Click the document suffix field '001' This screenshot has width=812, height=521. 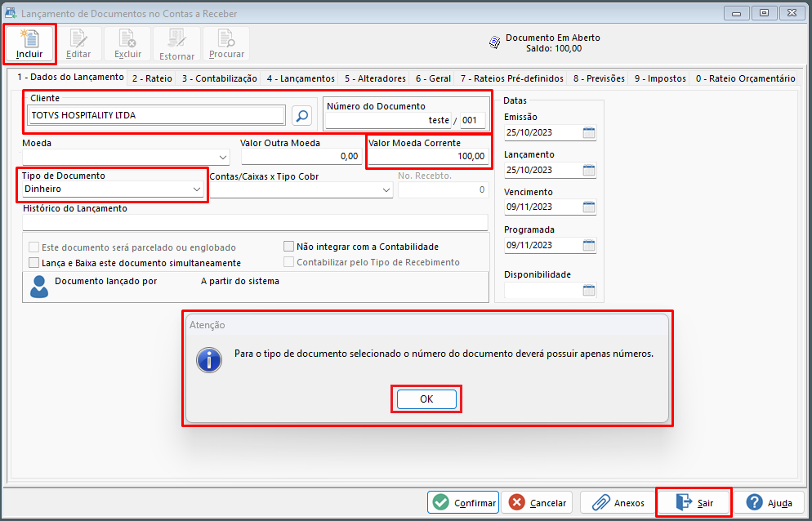pyautogui.click(x=473, y=120)
